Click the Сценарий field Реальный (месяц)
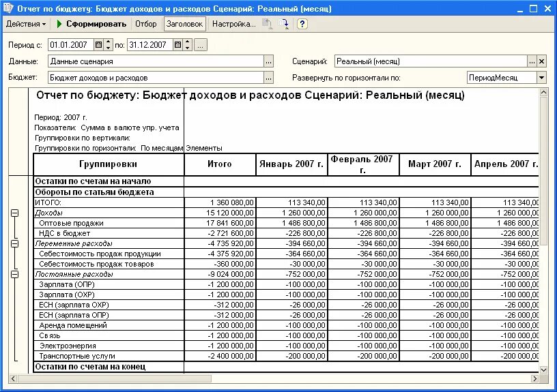 coord(431,61)
